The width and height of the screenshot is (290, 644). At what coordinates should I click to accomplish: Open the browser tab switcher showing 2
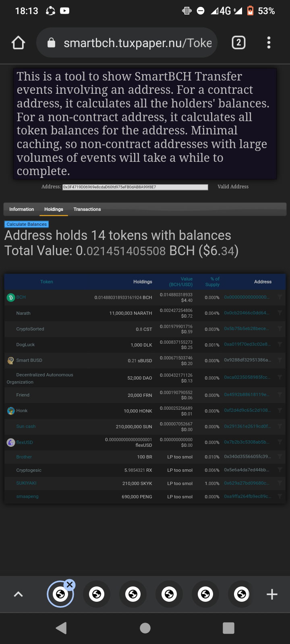(238, 43)
